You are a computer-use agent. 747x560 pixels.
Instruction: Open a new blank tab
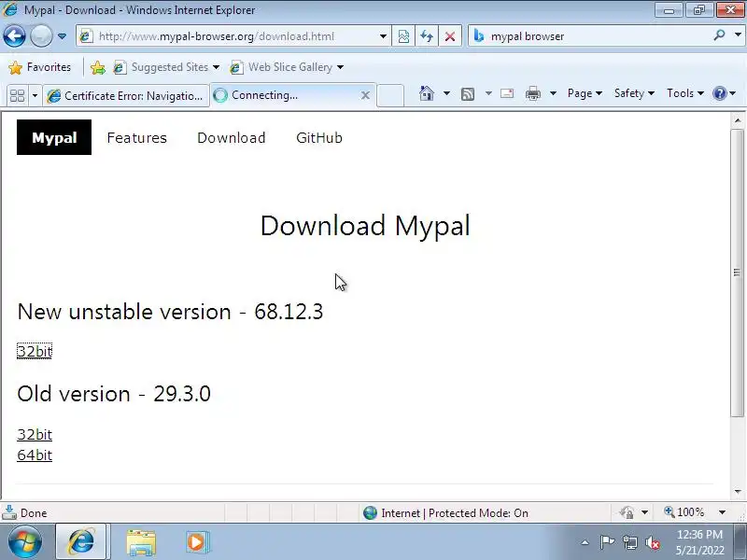point(390,95)
